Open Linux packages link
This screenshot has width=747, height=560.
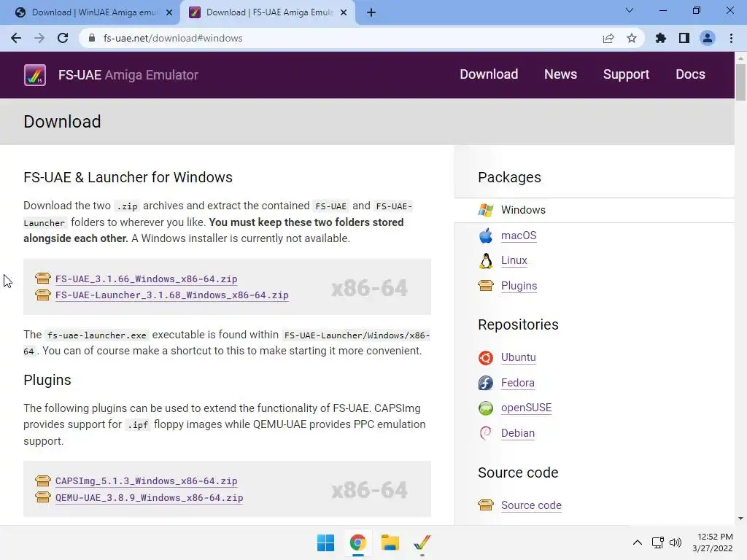(514, 260)
